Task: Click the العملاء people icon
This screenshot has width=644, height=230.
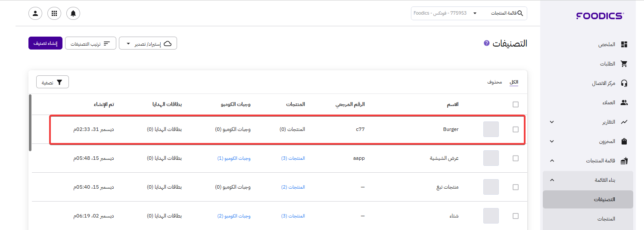Action: point(624,103)
